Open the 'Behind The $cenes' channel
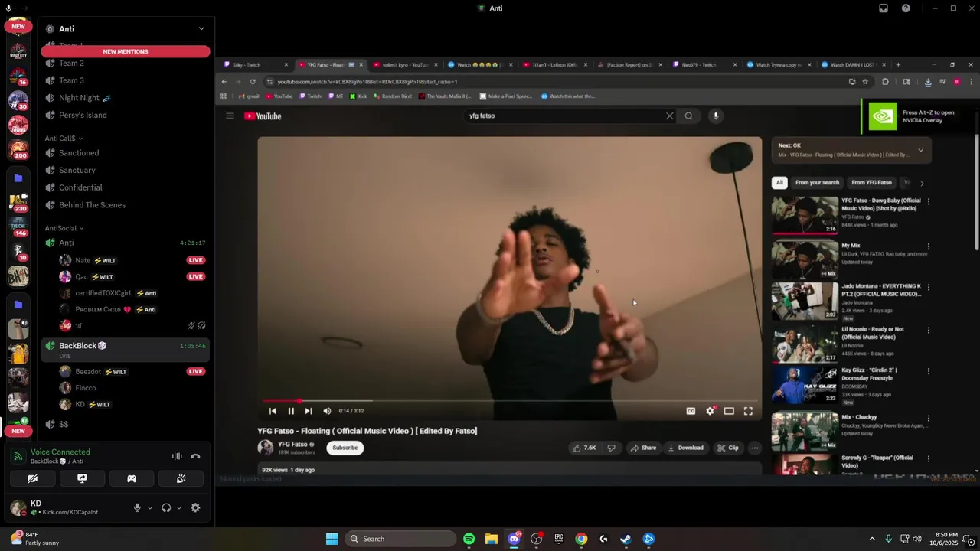 coord(126,205)
